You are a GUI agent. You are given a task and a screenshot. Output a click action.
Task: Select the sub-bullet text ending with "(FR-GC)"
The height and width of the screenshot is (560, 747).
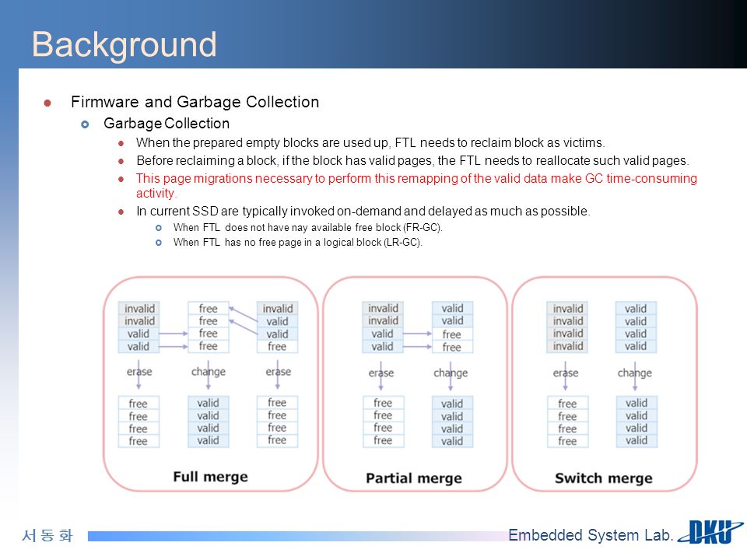308,228
